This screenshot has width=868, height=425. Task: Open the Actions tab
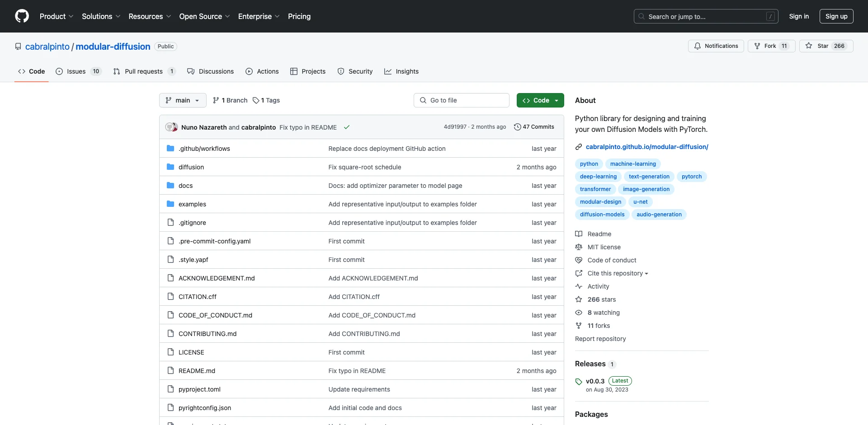click(x=262, y=71)
